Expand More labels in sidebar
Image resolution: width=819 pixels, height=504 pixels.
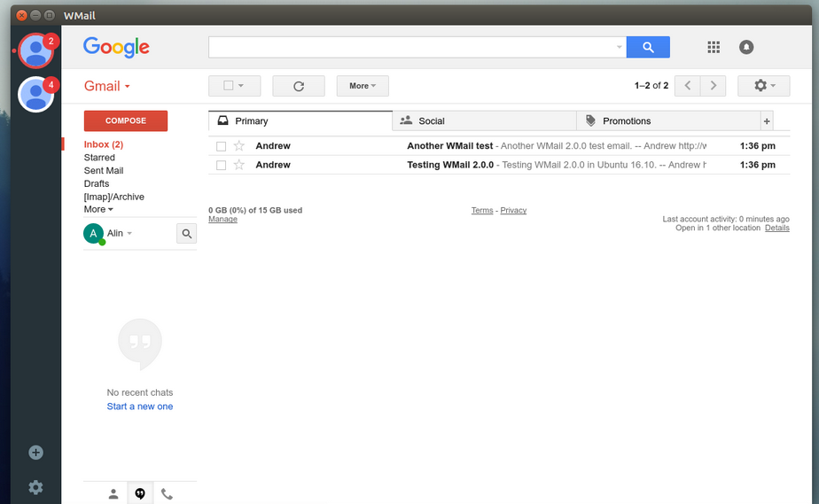pos(98,209)
